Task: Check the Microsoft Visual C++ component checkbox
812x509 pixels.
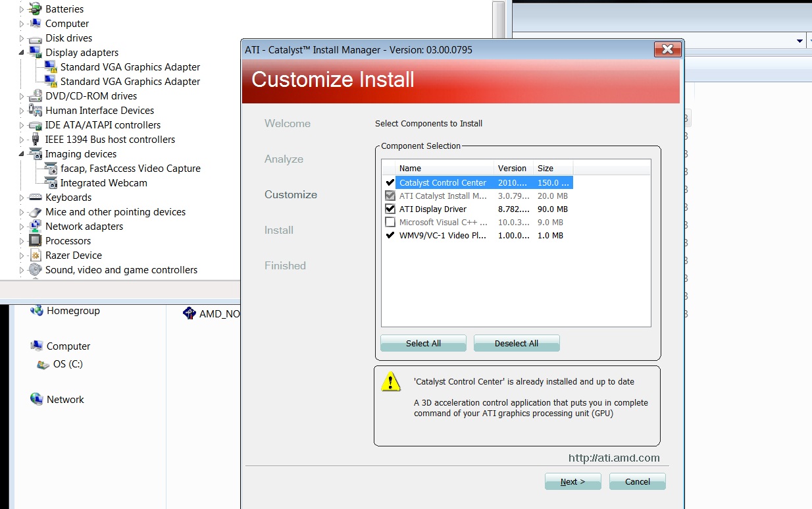Action: [390, 223]
